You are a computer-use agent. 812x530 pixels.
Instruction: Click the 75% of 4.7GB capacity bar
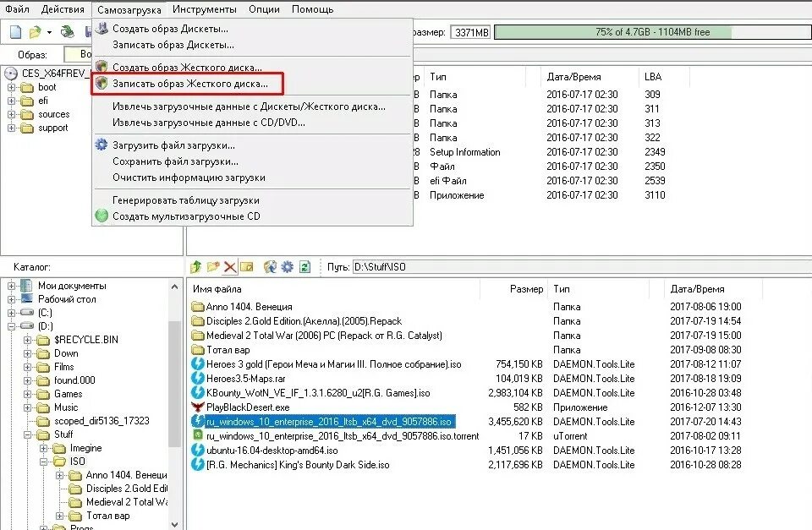click(x=652, y=32)
